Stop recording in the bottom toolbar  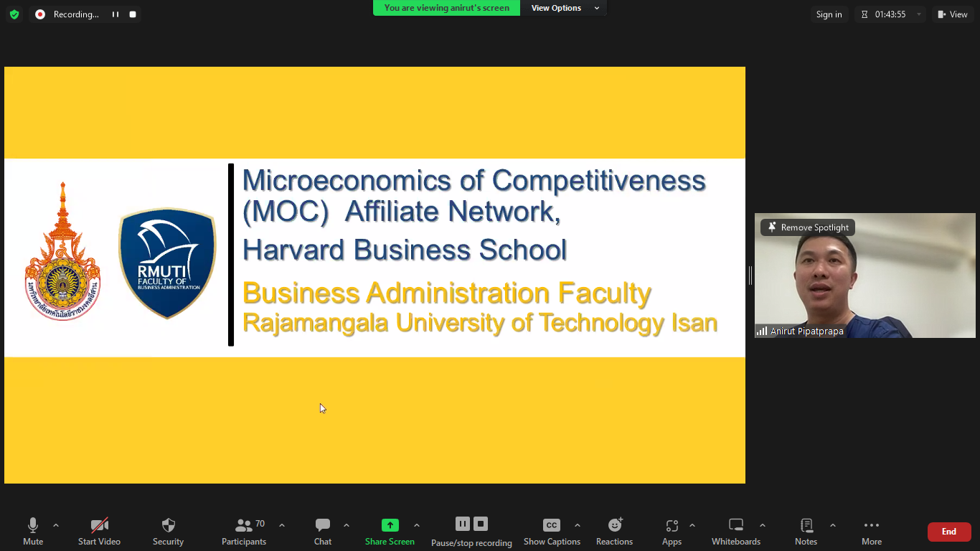(x=481, y=524)
